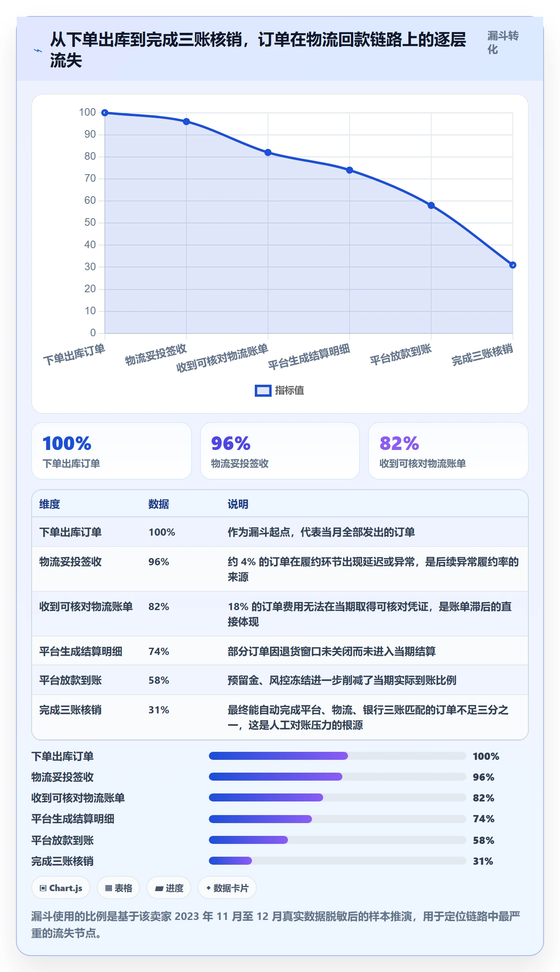Click the description starting with 部分订单因退货窗口
Viewport: 560px width, 972px height.
click(332, 651)
